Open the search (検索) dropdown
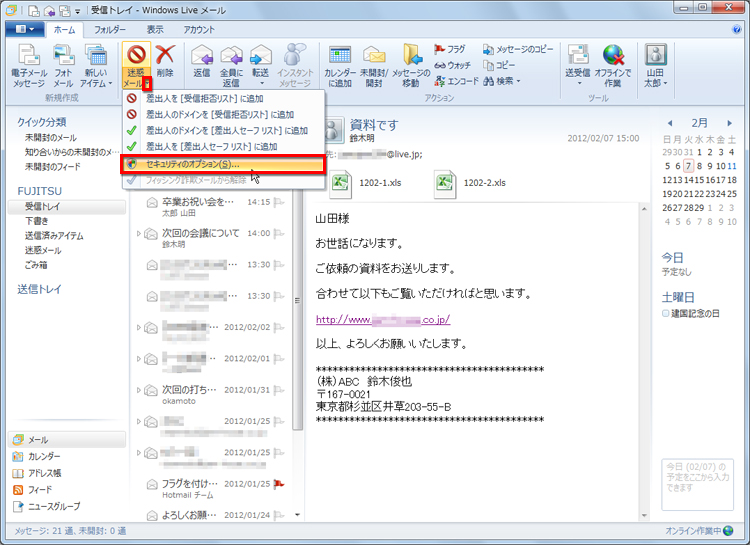The image size is (750, 545). 501,81
